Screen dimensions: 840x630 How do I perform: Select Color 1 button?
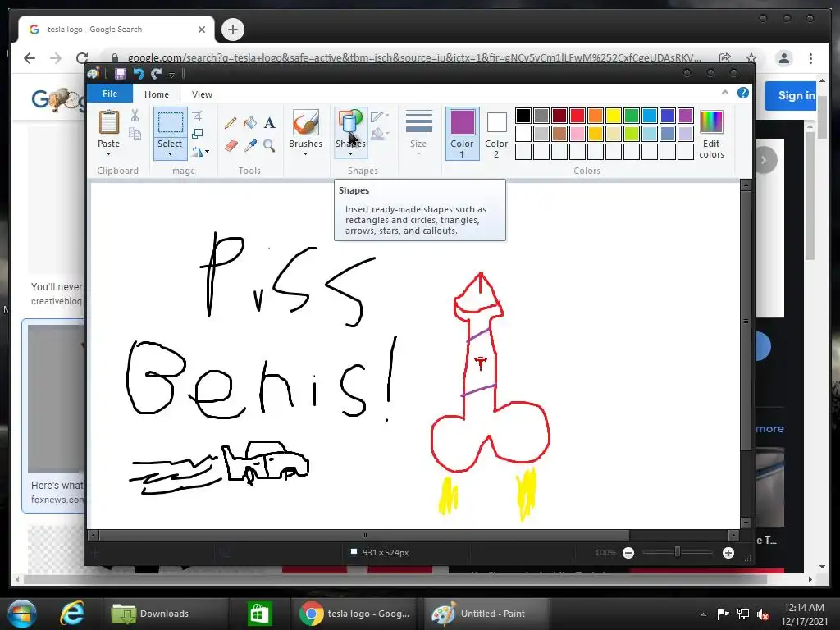pyautogui.click(x=462, y=133)
